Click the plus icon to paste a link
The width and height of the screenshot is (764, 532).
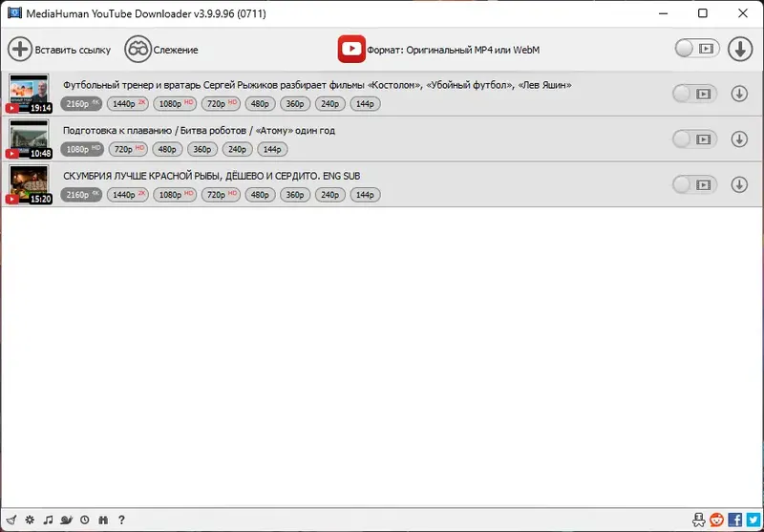[20, 50]
